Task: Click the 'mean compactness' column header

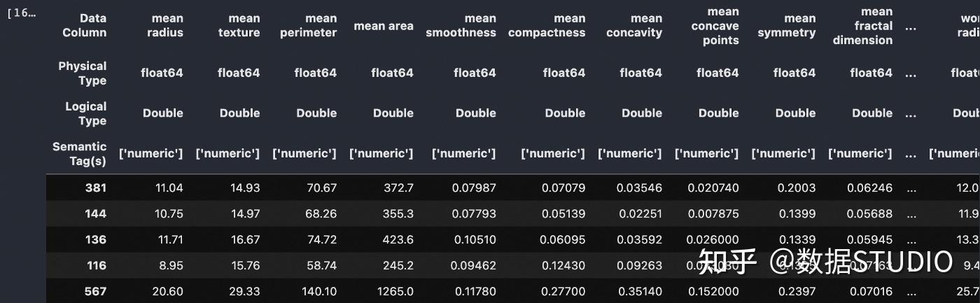Action: 547,25
